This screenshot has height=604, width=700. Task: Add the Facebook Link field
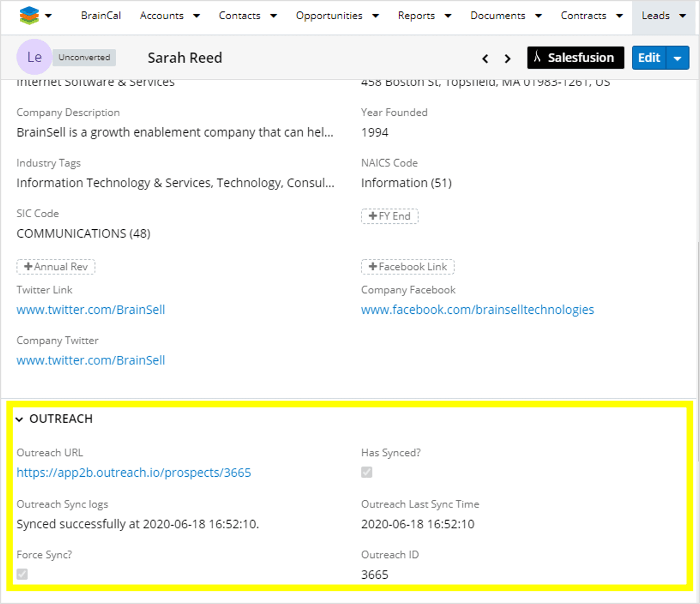[408, 267]
